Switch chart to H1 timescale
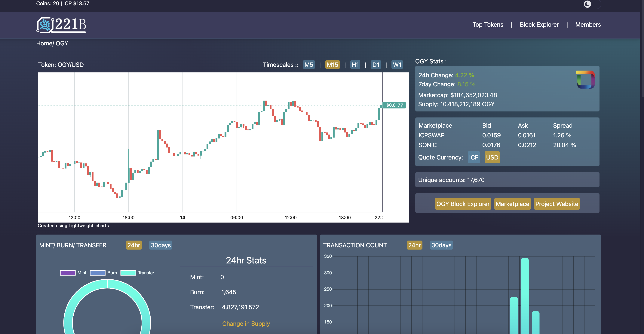The width and height of the screenshot is (644, 334). tap(355, 65)
